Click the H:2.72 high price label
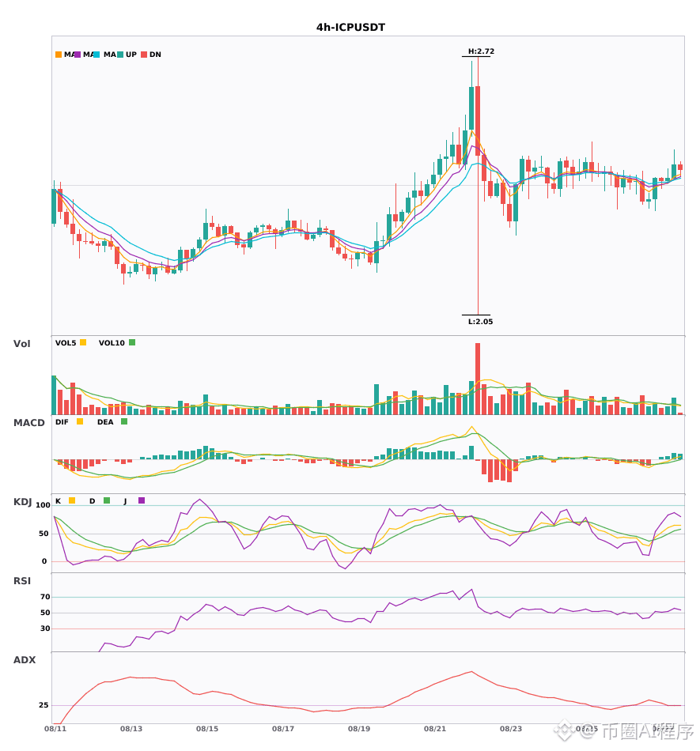The height and width of the screenshot is (751, 700). click(x=481, y=51)
